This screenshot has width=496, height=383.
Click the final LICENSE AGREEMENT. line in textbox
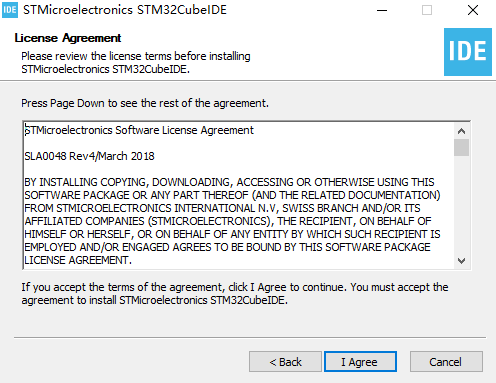coord(78,260)
